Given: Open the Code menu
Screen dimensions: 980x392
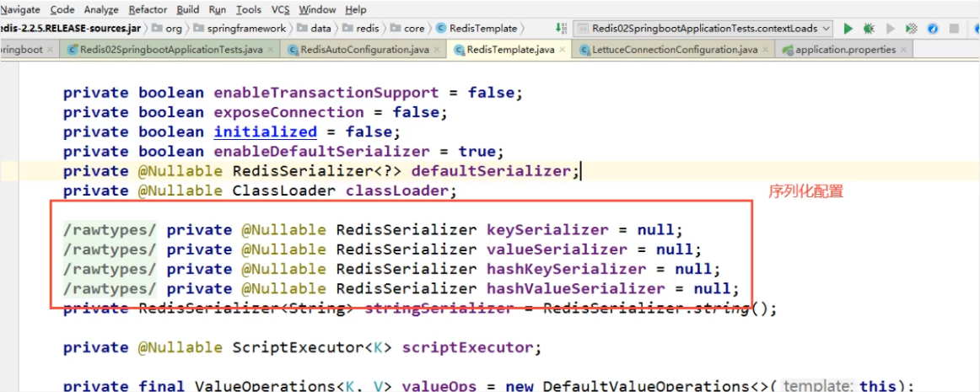Looking at the screenshot, I should (x=62, y=9).
